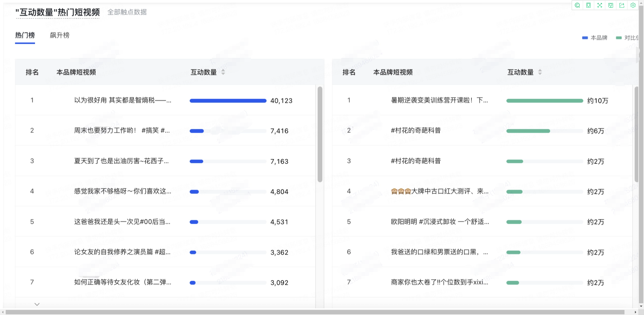
Task: Click the value 约10万
Action: coord(598,101)
